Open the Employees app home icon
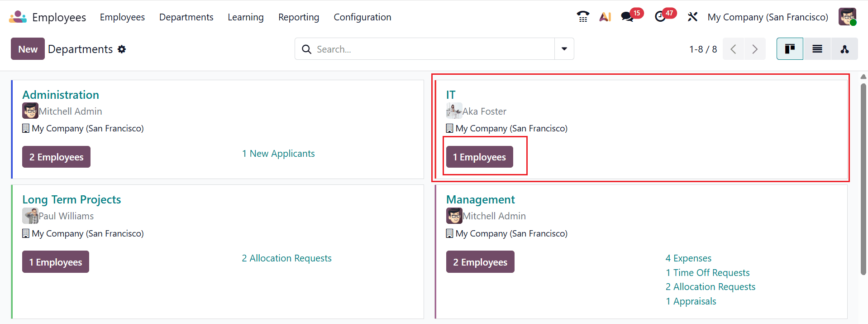 pos(18,17)
